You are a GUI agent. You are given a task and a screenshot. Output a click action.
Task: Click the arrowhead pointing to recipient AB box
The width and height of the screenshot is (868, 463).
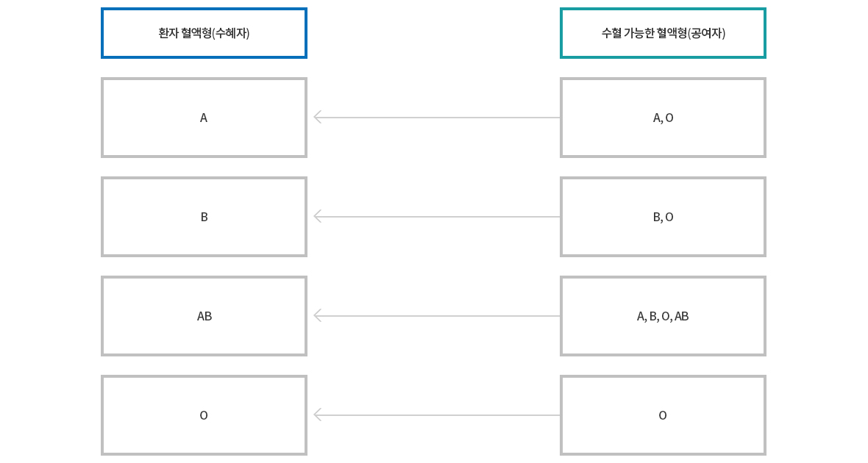click(318, 316)
